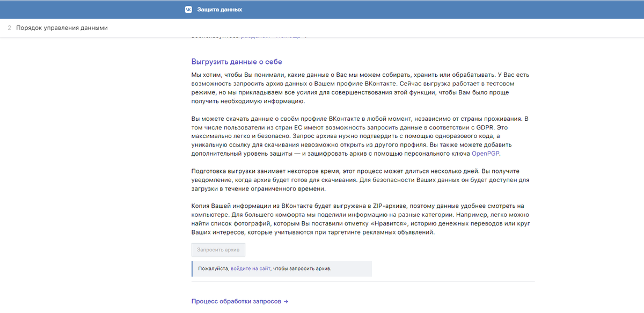Open VK homepage via the header logo
Screen dimensions: 644x313
click(187, 9)
